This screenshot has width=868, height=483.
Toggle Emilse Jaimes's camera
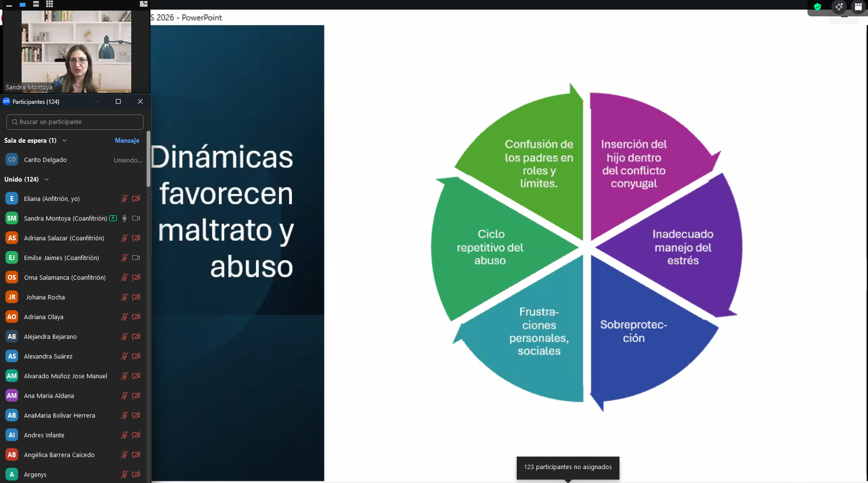tap(136, 258)
